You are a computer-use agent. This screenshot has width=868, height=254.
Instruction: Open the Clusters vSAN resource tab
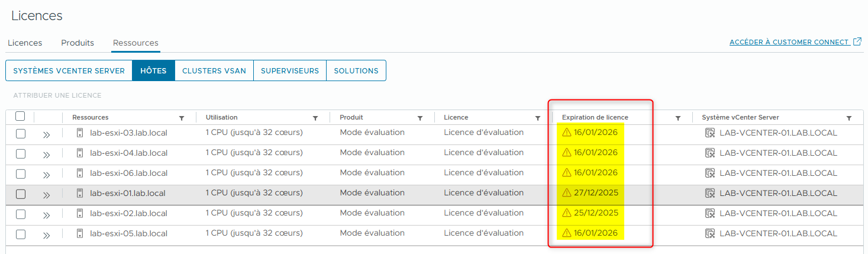click(214, 70)
